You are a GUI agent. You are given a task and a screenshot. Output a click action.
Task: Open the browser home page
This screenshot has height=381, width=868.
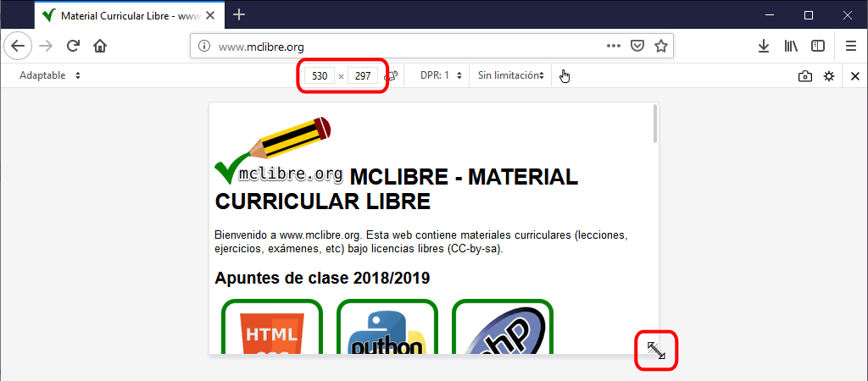100,46
